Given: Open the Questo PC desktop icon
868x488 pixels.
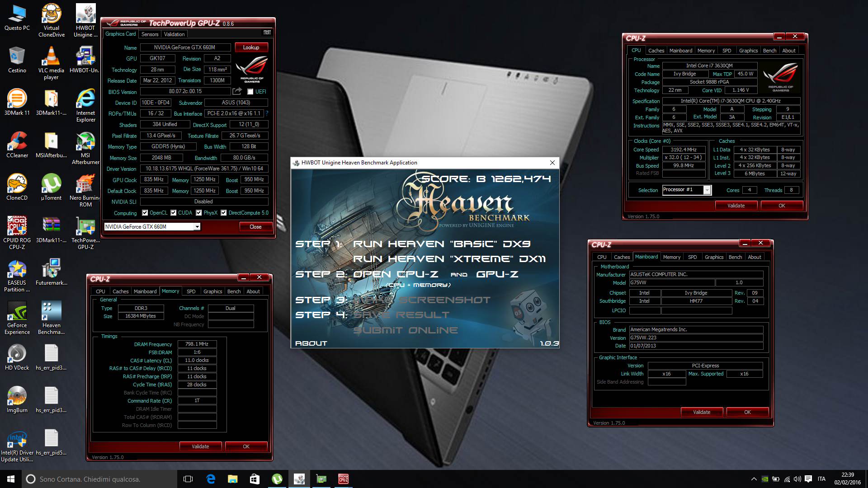Looking at the screenshot, I should (x=17, y=18).
